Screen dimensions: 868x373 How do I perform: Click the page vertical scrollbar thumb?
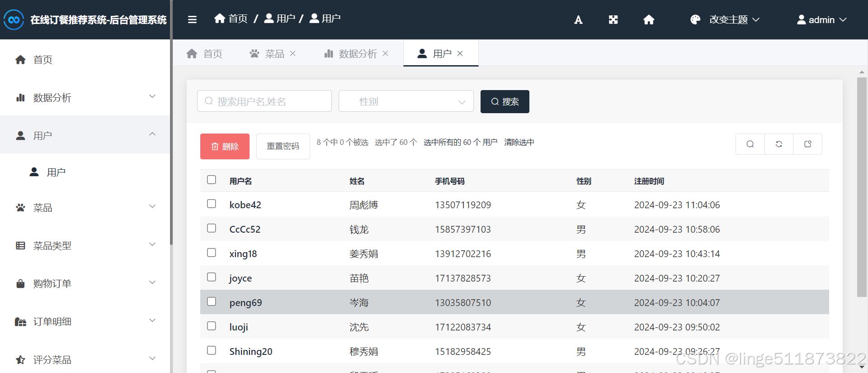click(x=862, y=187)
